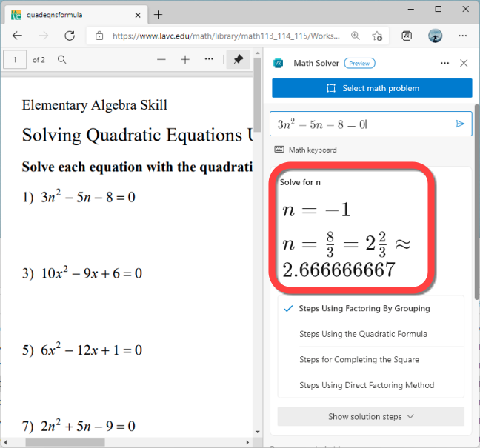This screenshot has height=448, width=480.
Task: Add this page to favorites
Action: tap(377, 36)
